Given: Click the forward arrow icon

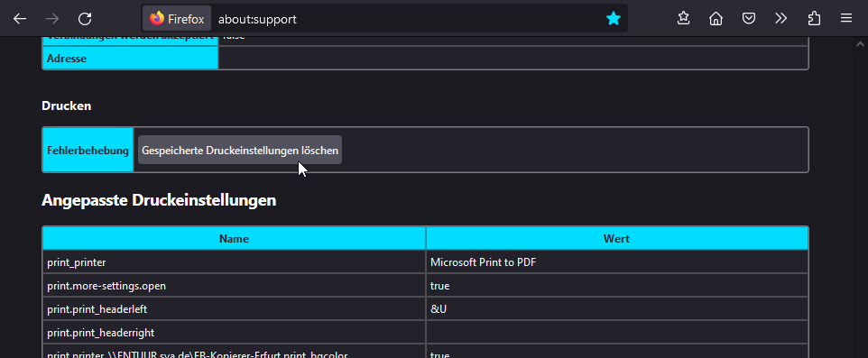Looking at the screenshot, I should (x=52, y=19).
